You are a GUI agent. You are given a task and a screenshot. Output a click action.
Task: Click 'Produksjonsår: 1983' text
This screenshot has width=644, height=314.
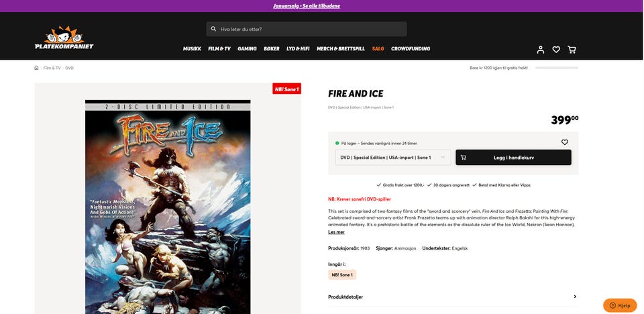pyautogui.click(x=349, y=248)
